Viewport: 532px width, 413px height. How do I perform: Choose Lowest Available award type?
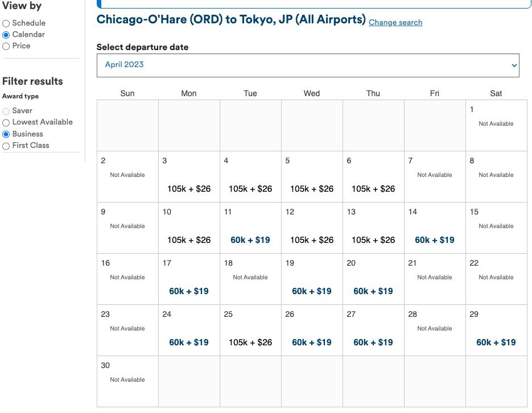(6, 122)
